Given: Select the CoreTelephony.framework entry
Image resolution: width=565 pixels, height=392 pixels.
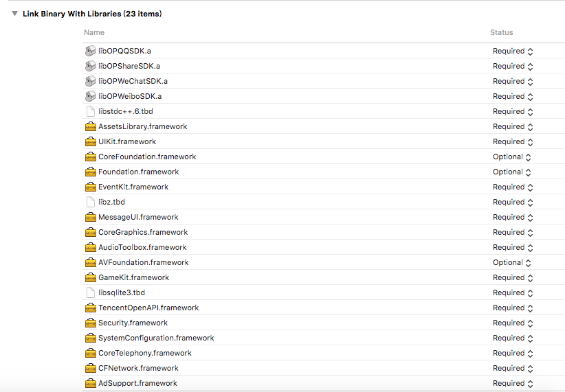Looking at the screenshot, I should click(144, 353).
